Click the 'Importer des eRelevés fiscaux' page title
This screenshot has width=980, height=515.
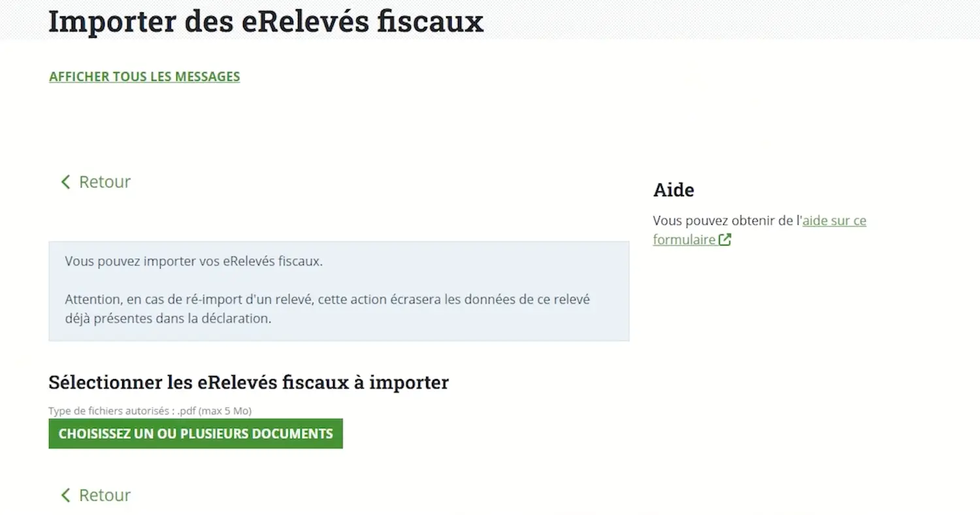266,22
